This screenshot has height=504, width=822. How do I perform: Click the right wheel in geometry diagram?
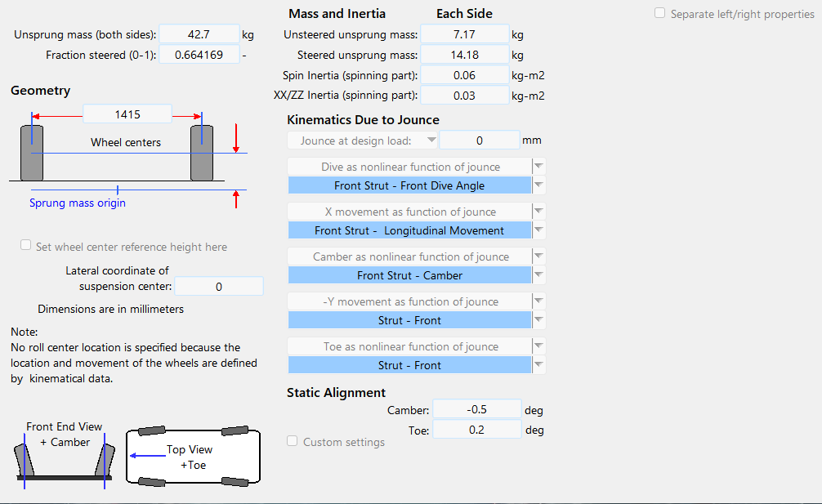click(202, 153)
